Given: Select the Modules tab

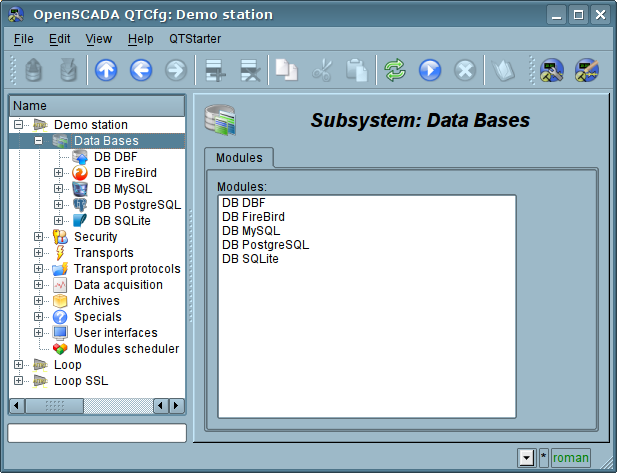Looking at the screenshot, I should pos(239,158).
